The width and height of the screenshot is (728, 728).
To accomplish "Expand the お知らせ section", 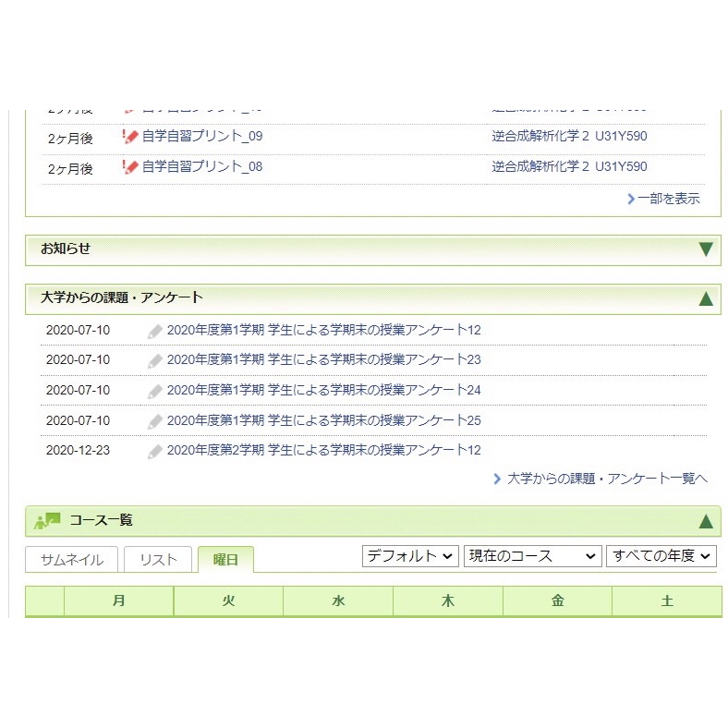I will [706, 249].
